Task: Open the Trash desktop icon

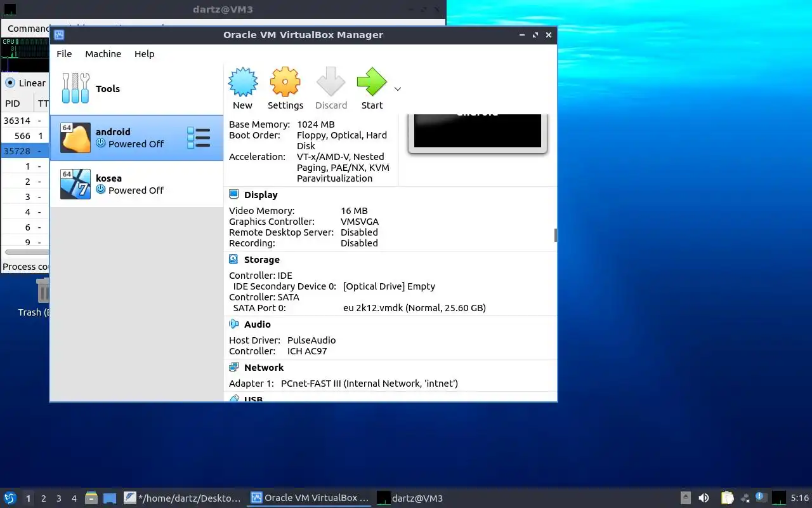Action: 43,292
